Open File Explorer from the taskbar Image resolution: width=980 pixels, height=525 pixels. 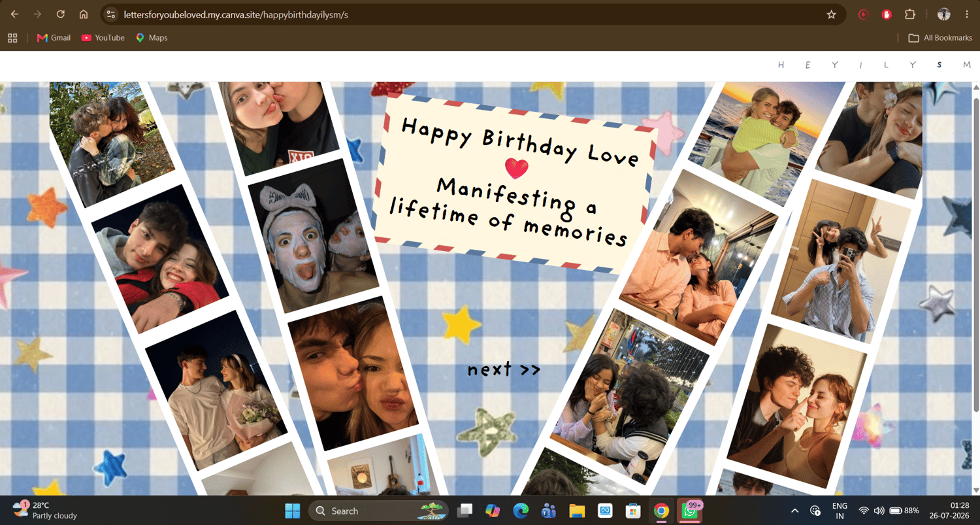click(x=577, y=511)
